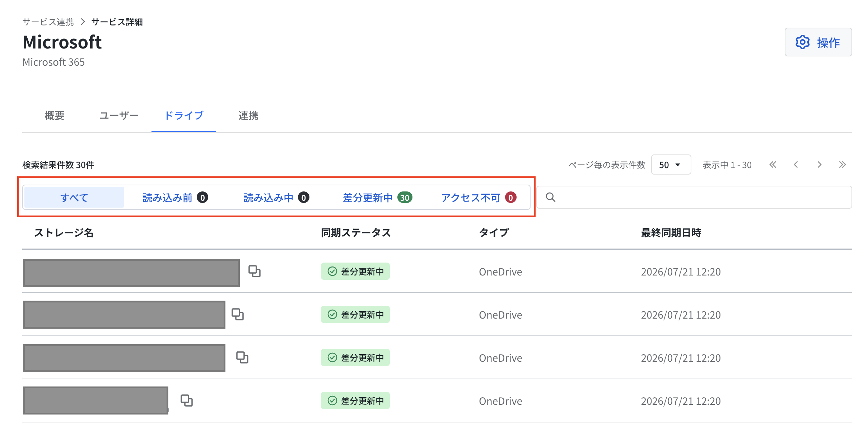
Task: Select the すべて filter
Action: click(x=74, y=197)
